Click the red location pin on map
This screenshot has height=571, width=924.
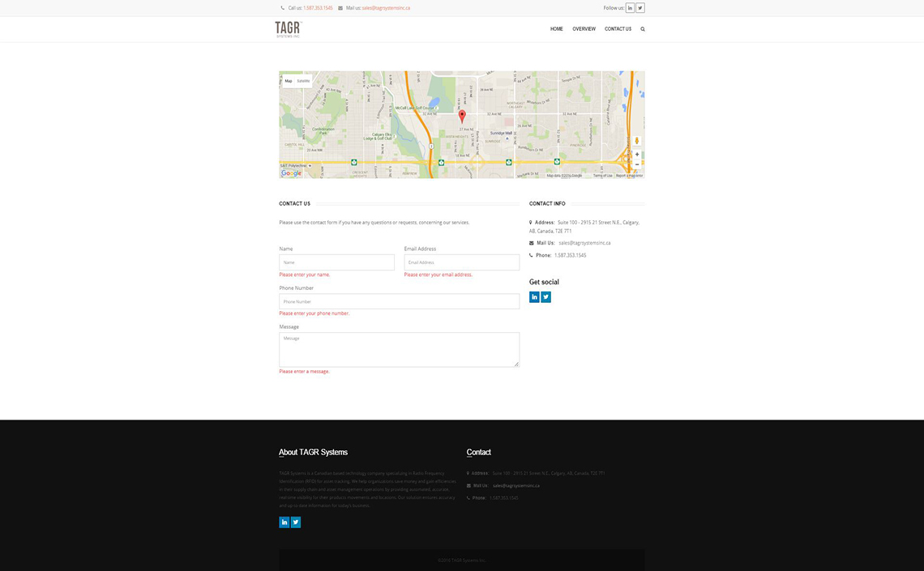click(462, 115)
